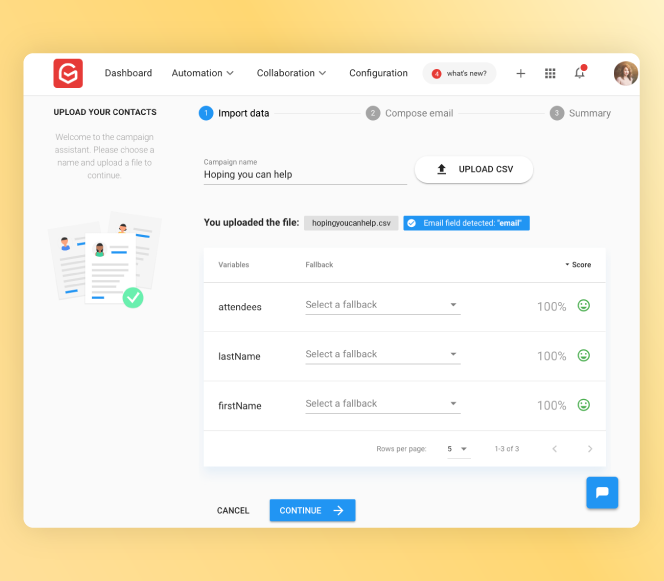664x581 pixels.
Task: Click the Compose email step label
Action: 419,113
